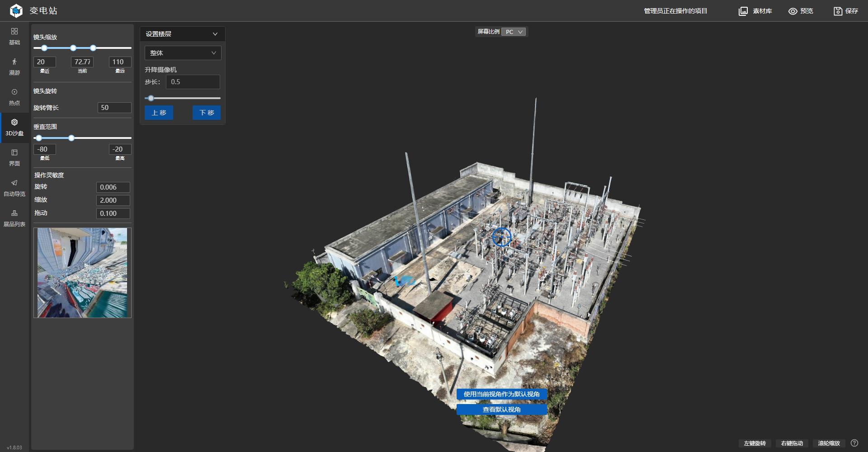This screenshot has width=868, height=452.
Task: Click the 预览 preview eye icon
Action: [793, 11]
